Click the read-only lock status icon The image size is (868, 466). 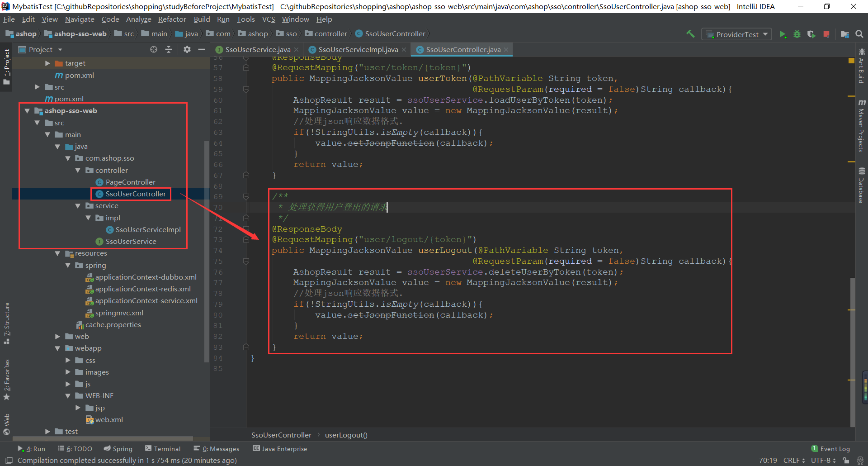click(846, 460)
